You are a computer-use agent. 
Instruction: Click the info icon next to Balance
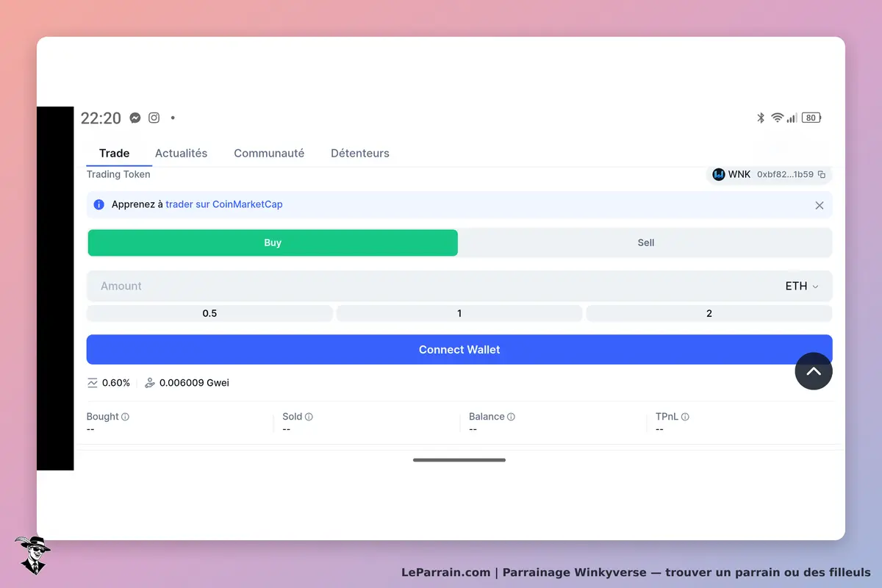point(511,417)
